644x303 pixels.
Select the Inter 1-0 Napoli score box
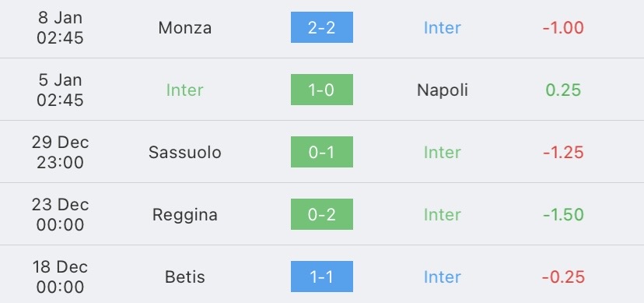[x=321, y=90]
